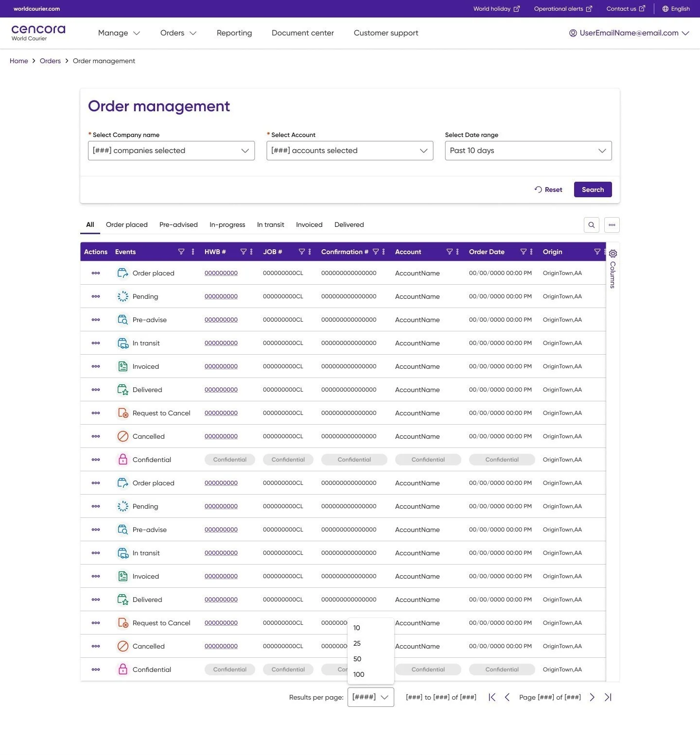Open Contact us link

626,9
